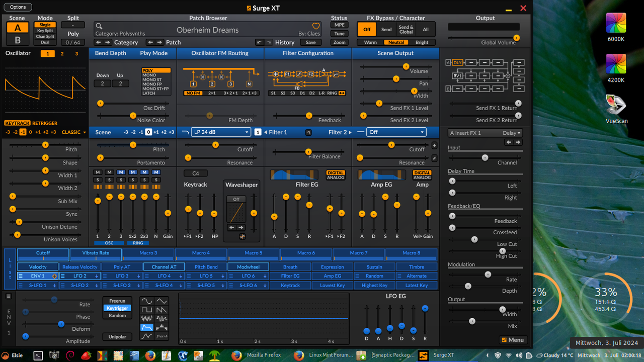Select the sawtooth LFO waveform shape
644x362 pixels.
click(x=162, y=310)
